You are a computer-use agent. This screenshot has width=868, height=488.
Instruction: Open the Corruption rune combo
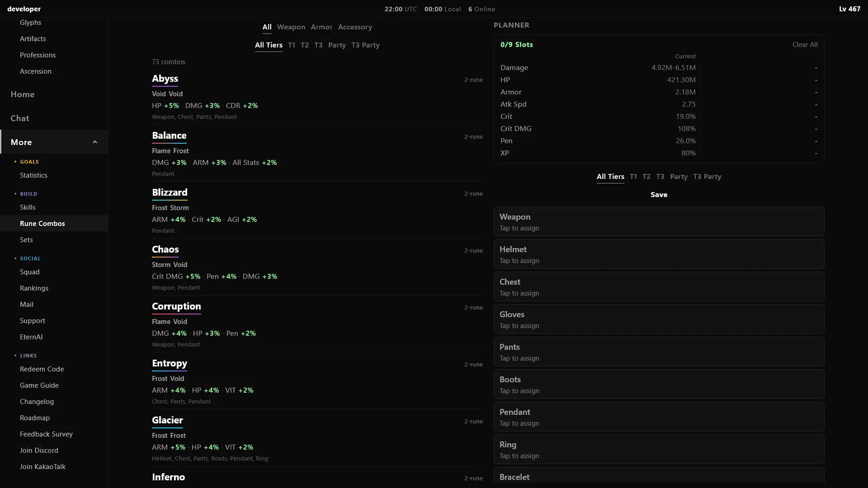(176, 306)
